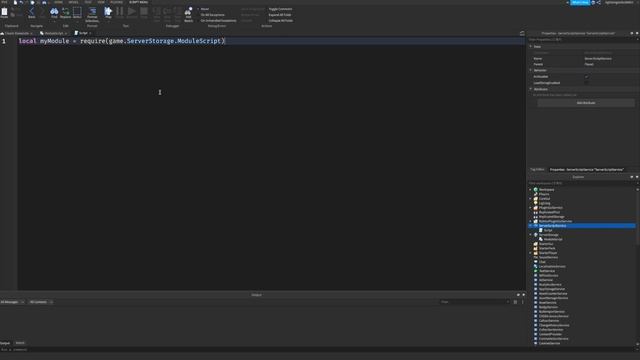This screenshot has width=640, height=360.
Task: Click the Chat service icon in Explorer
Action: [536, 262]
